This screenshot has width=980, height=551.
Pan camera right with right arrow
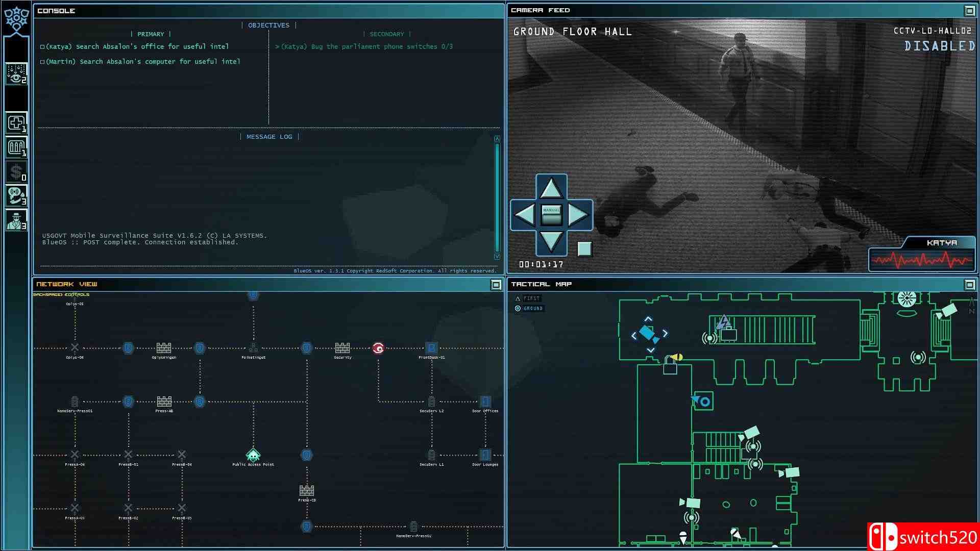click(x=578, y=215)
